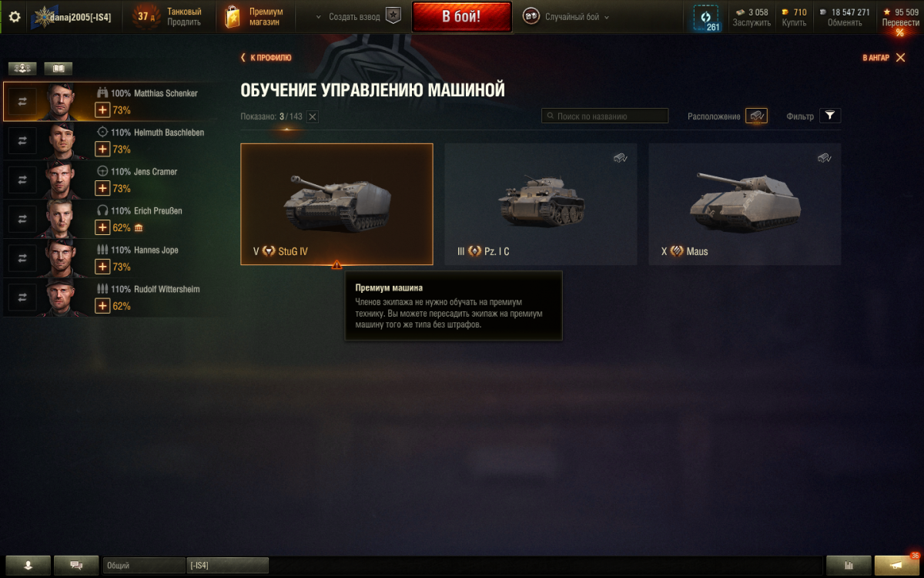
Task: Add skill plus for Helmuth Baschleben
Action: click(x=102, y=149)
